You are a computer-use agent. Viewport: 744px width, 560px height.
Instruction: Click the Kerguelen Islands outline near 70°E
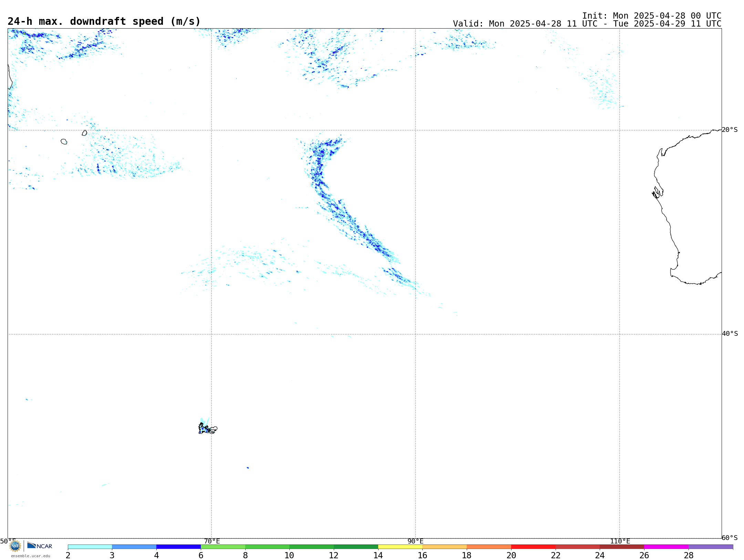coord(208,428)
